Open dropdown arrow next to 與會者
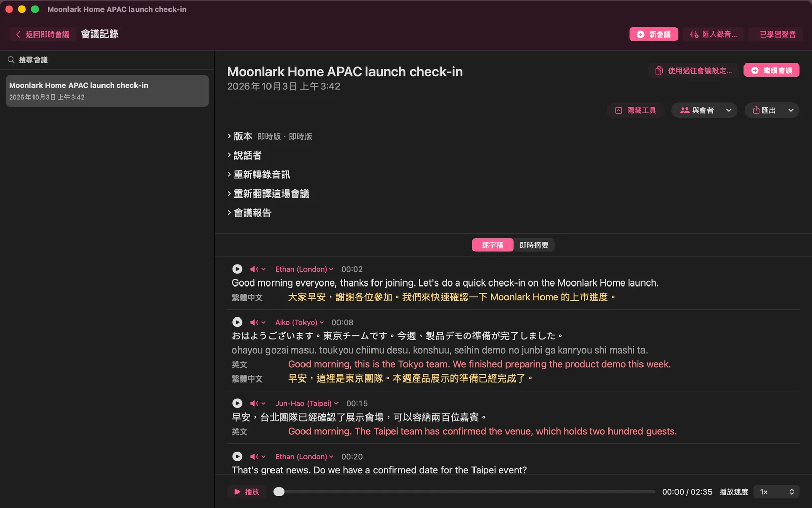 (x=729, y=110)
